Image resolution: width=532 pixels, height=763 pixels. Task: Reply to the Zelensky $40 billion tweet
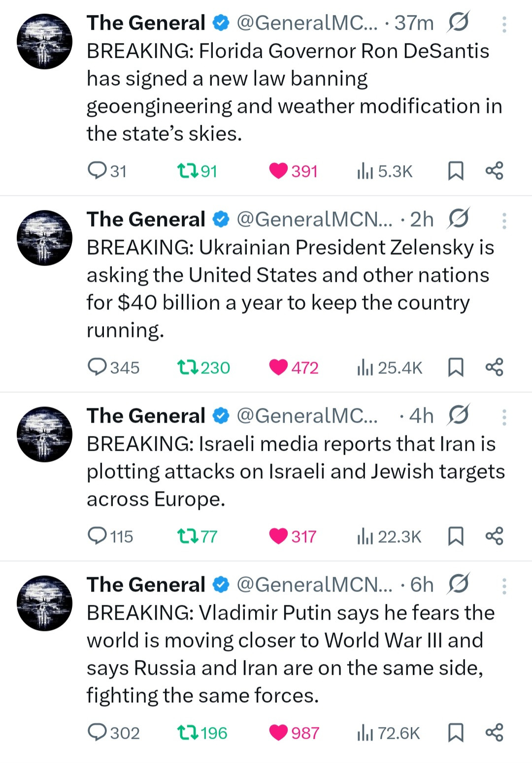click(x=97, y=367)
